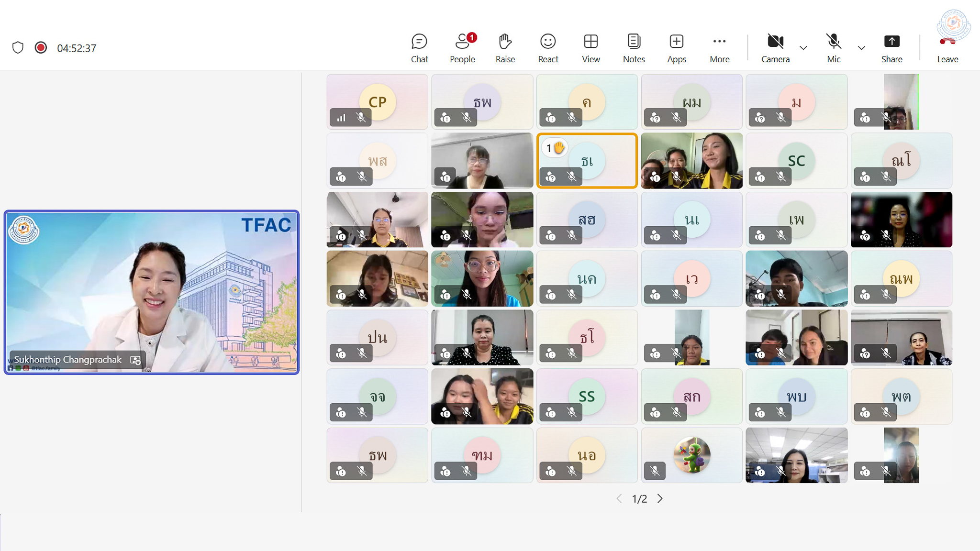The image size is (980, 551).
Task: Select the SS participant tile
Action: pyautogui.click(x=587, y=396)
